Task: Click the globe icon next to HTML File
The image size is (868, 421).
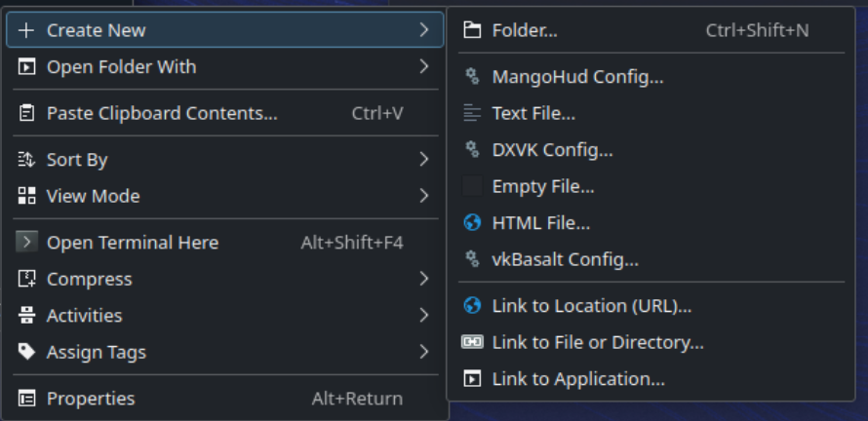Action: (x=472, y=223)
